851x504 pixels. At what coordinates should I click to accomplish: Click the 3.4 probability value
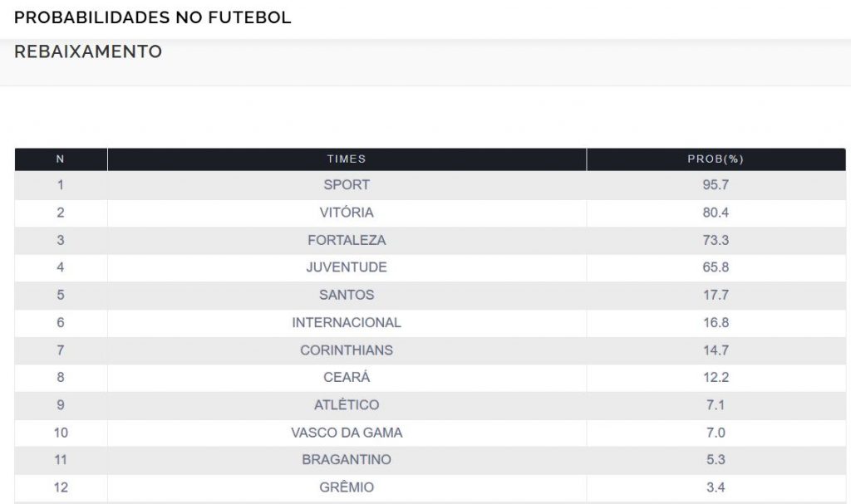pyautogui.click(x=715, y=487)
